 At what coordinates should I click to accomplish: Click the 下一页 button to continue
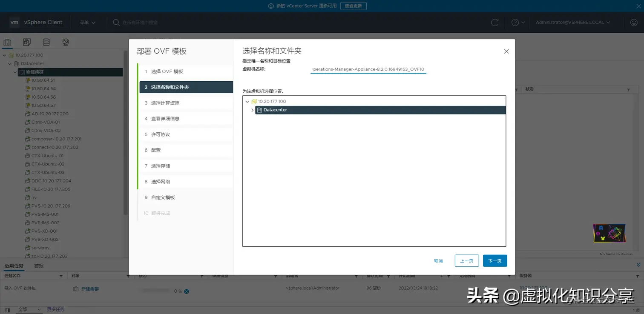494,260
